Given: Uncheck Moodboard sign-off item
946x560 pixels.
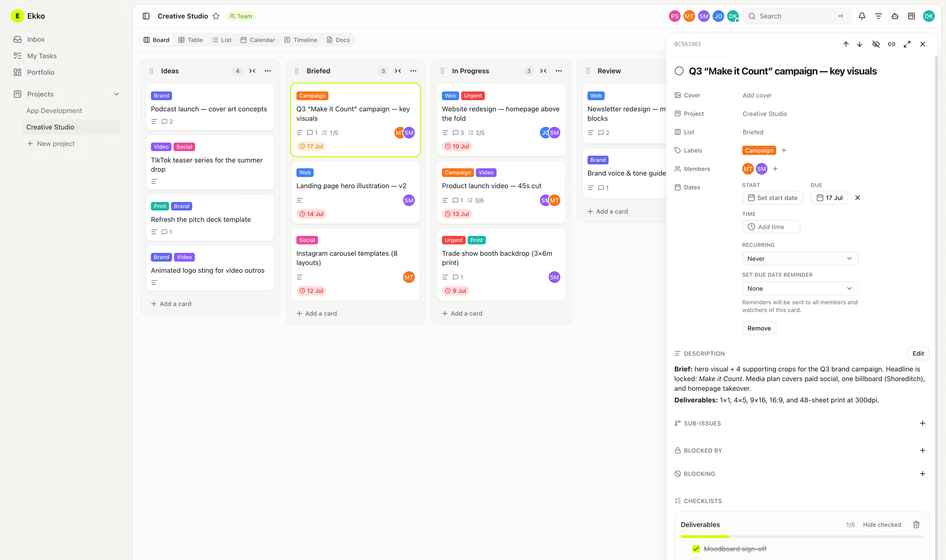Looking at the screenshot, I should click(x=696, y=549).
